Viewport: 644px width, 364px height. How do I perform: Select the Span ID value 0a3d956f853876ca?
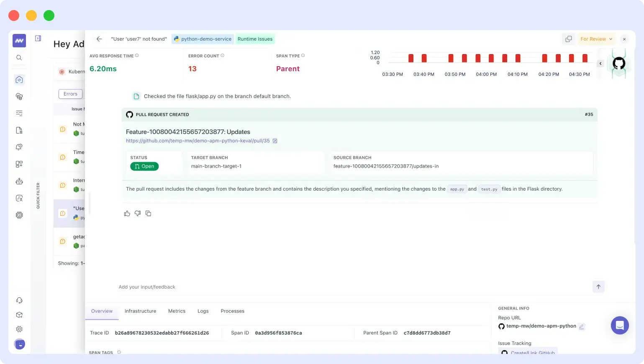pos(278,333)
